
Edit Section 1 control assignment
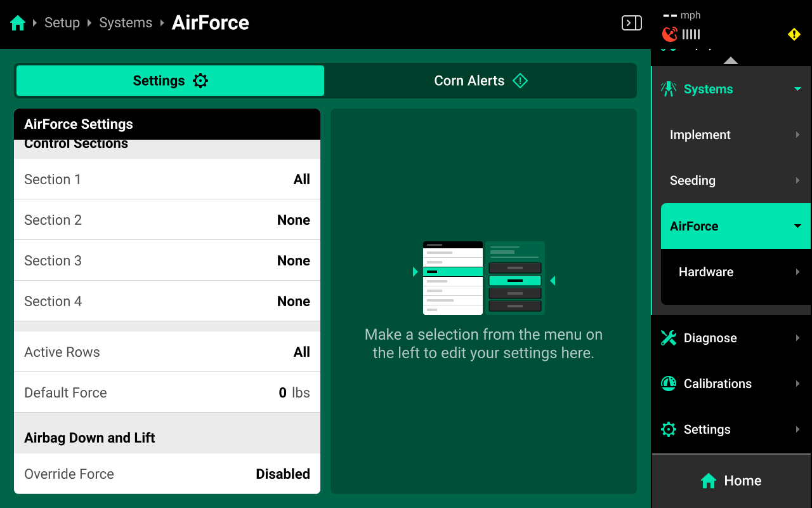(167, 179)
